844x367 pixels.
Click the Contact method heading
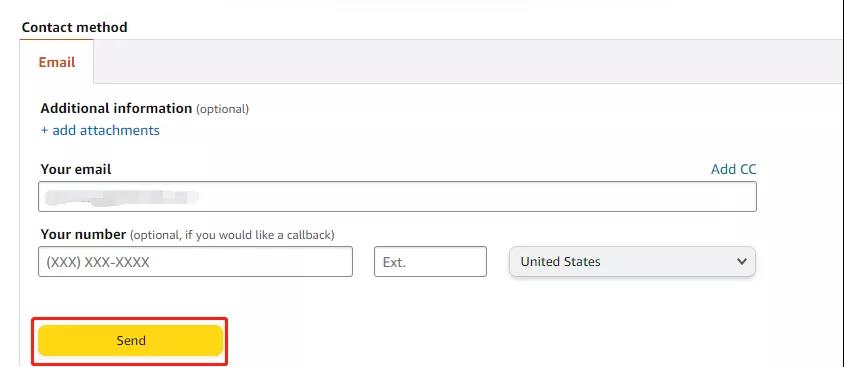pos(74,27)
